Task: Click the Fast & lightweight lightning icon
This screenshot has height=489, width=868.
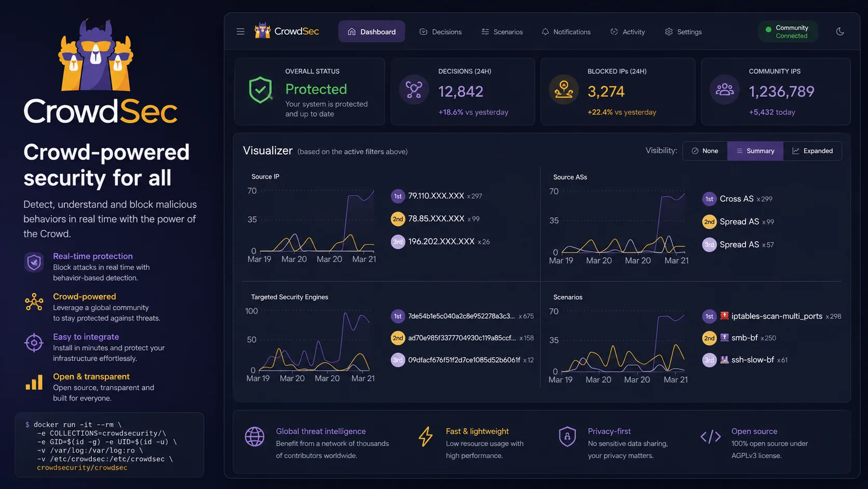Action: click(426, 437)
